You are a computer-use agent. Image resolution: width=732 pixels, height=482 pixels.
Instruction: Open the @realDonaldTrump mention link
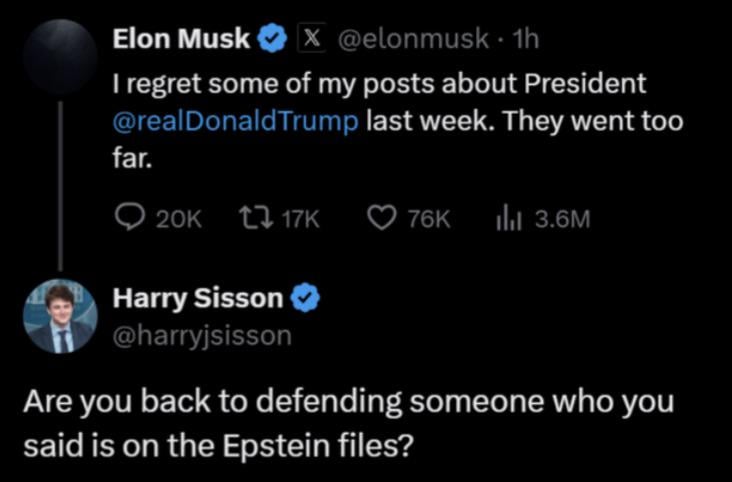pyautogui.click(x=234, y=123)
